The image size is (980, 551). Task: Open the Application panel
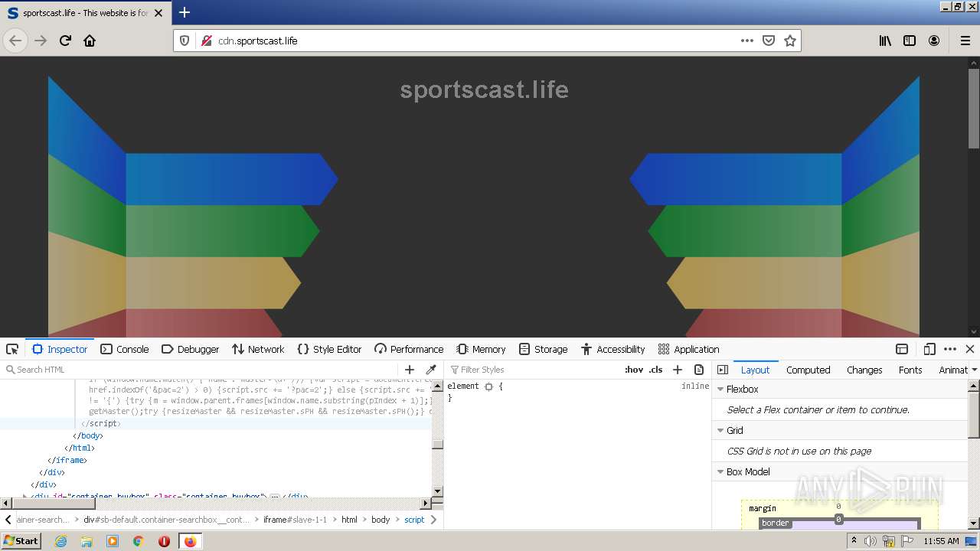(x=688, y=349)
